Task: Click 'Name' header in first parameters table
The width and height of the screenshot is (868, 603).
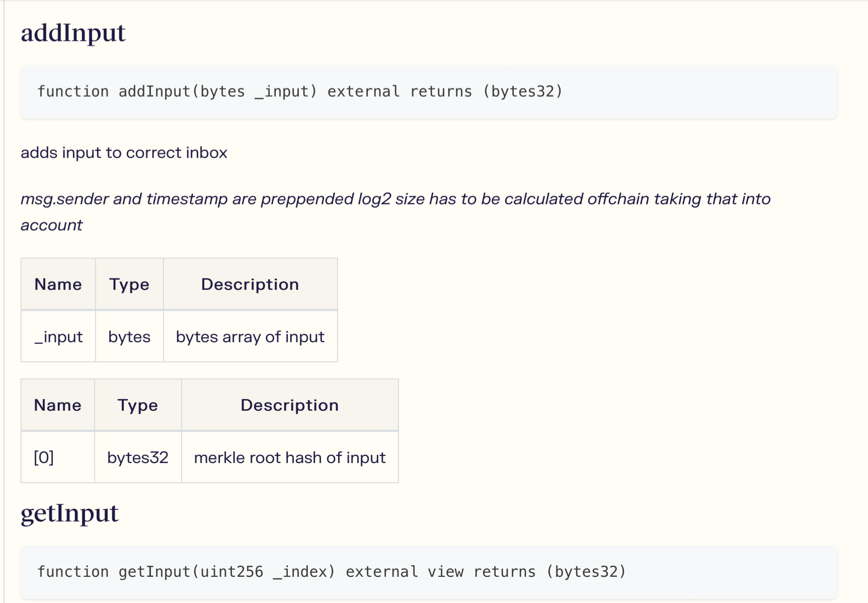Action: tap(58, 284)
